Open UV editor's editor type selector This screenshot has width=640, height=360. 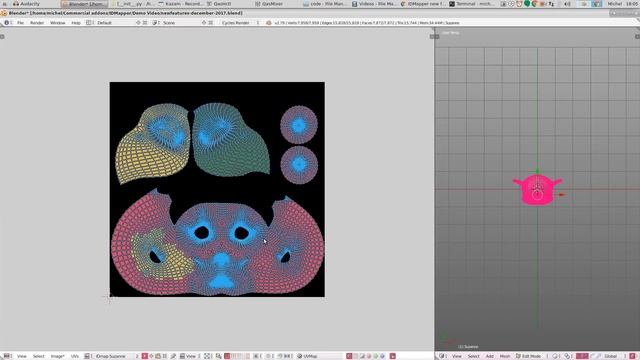pyautogui.click(x=7, y=356)
